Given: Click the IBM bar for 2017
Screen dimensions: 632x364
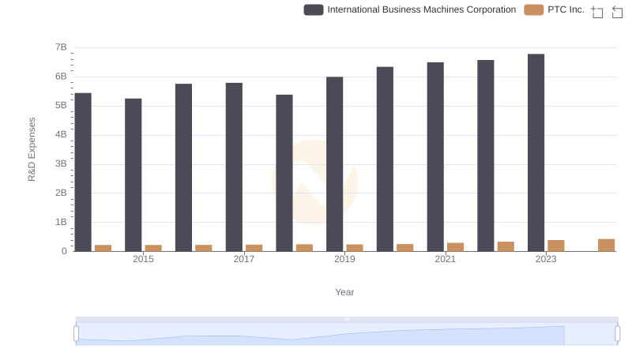Looking at the screenshot, I should tap(234, 167).
